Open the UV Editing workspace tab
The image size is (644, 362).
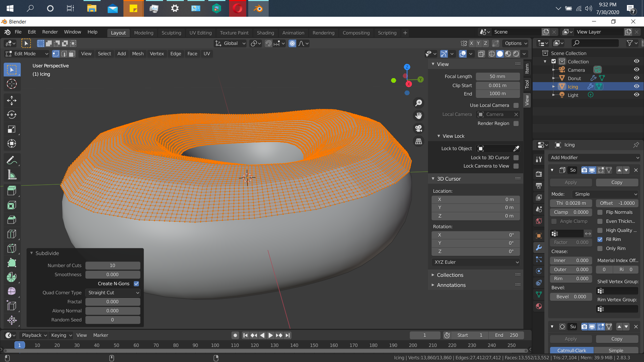point(200,33)
